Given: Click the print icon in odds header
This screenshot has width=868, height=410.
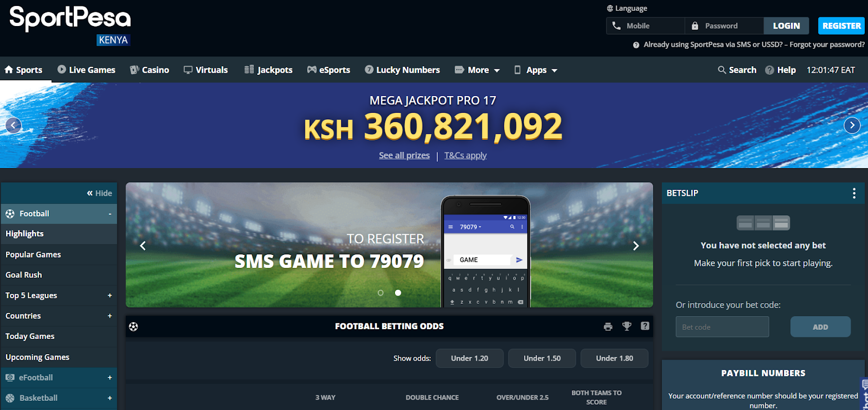Looking at the screenshot, I should [608, 326].
